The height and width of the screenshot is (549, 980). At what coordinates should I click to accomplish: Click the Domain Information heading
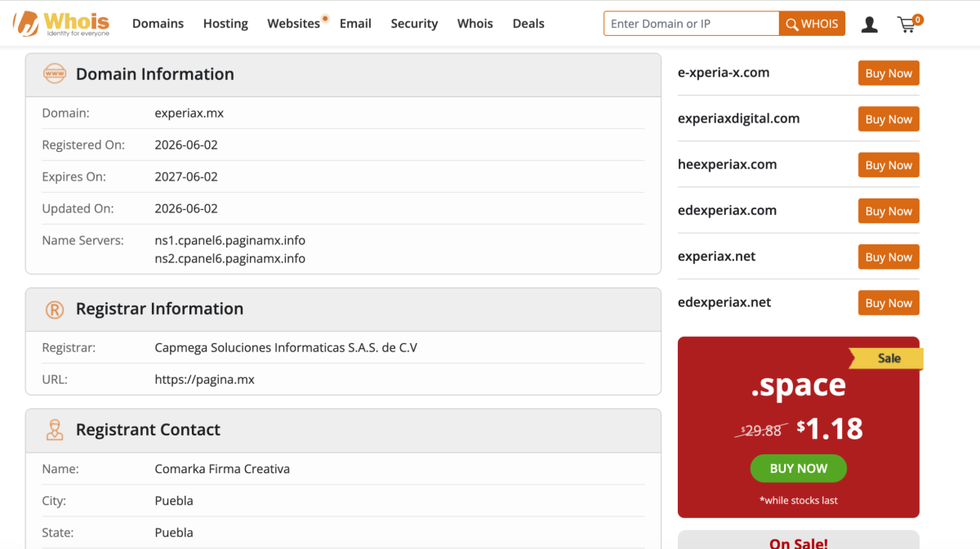click(x=155, y=74)
